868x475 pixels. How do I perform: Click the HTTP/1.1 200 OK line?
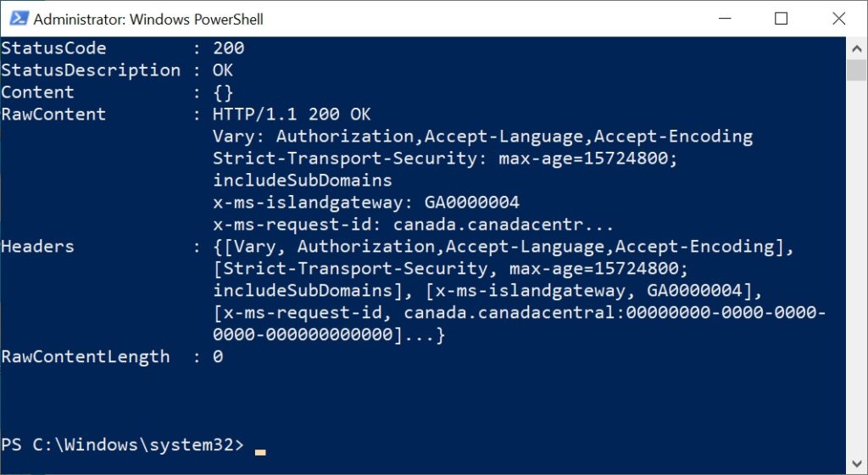pos(292,115)
